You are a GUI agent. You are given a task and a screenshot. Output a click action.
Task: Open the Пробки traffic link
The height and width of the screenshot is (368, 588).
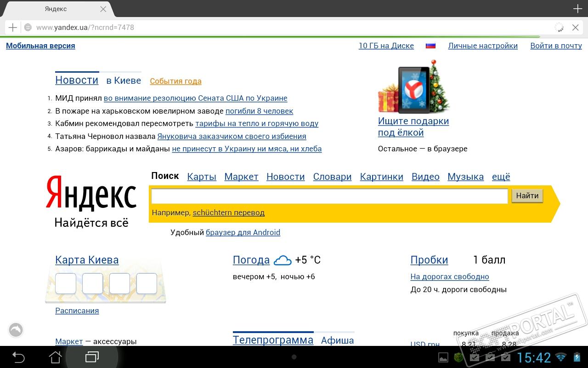[429, 260]
